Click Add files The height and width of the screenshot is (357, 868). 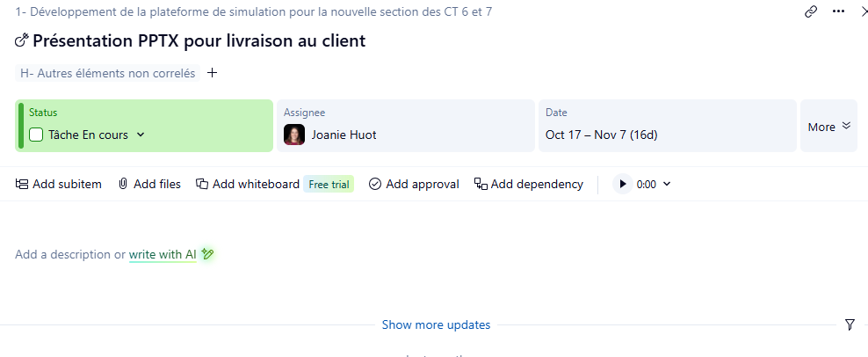coord(149,184)
